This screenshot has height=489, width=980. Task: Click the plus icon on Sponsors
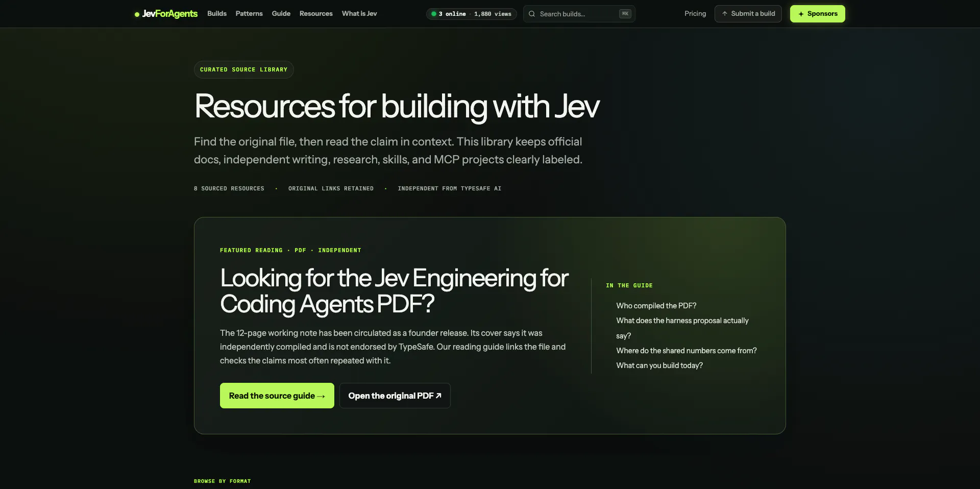[801, 14]
